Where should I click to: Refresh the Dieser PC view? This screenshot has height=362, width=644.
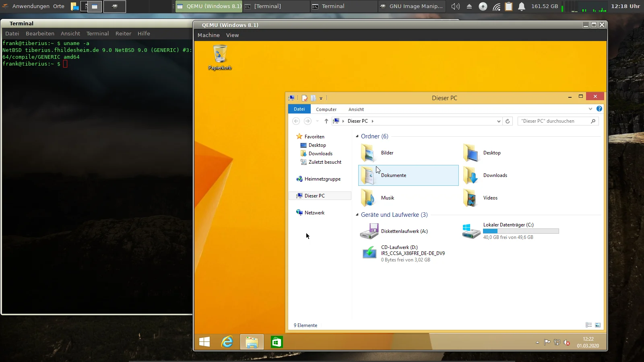pyautogui.click(x=508, y=121)
